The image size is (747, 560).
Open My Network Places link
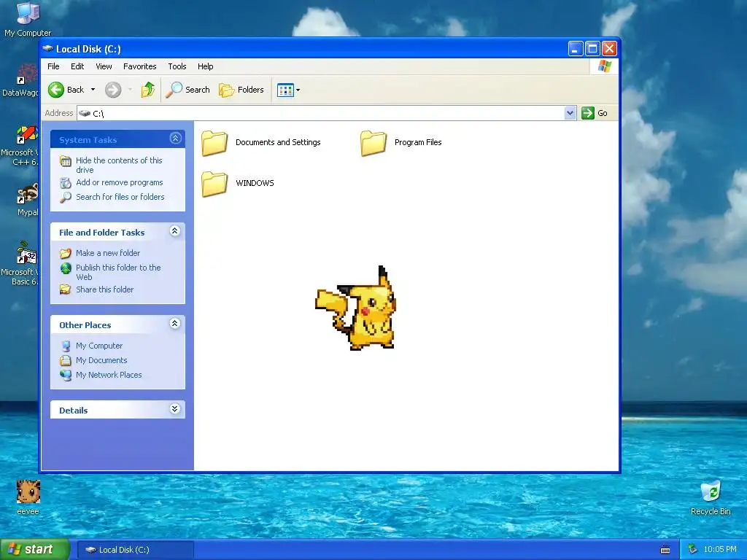(x=109, y=375)
